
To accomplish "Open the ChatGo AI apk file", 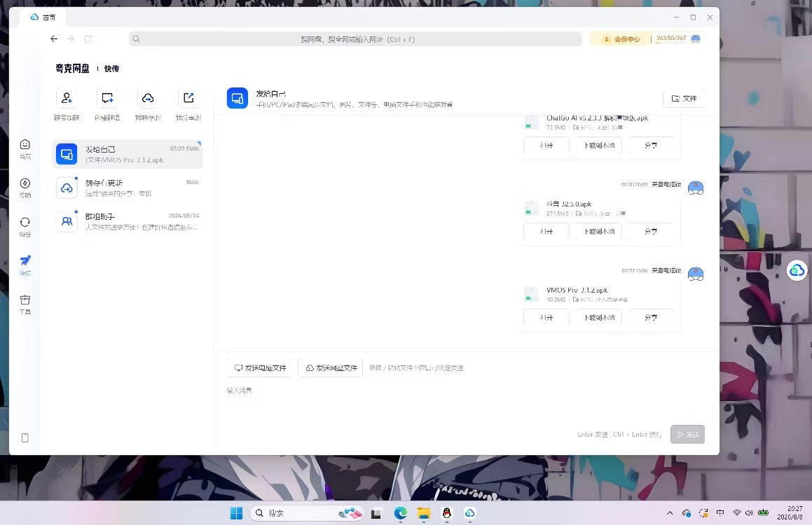I will pos(546,146).
